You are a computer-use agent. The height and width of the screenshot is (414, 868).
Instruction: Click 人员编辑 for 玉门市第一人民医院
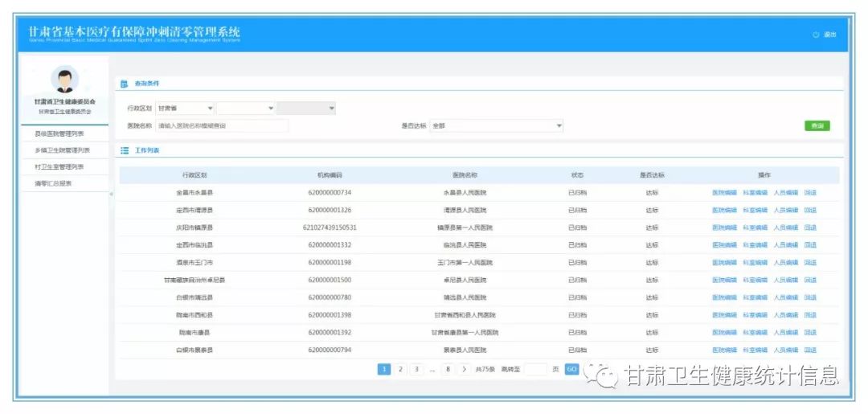coord(786,262)
